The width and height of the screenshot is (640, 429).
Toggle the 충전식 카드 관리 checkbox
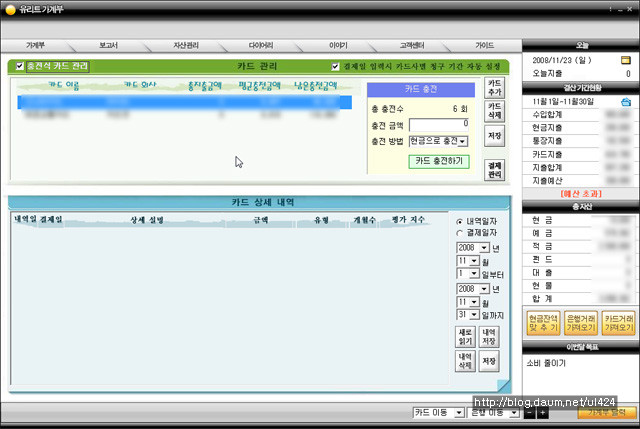20,66
